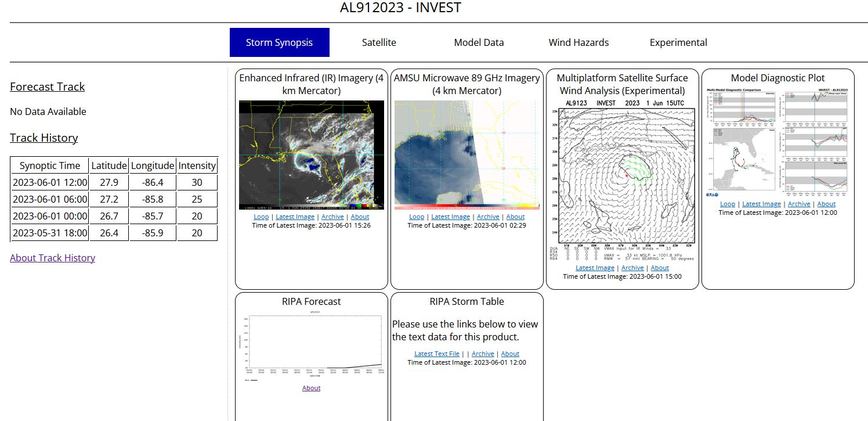Click the About link under RIPA Forecast
The width and height of the screenshot is (868, 421).
coord(312,388)
